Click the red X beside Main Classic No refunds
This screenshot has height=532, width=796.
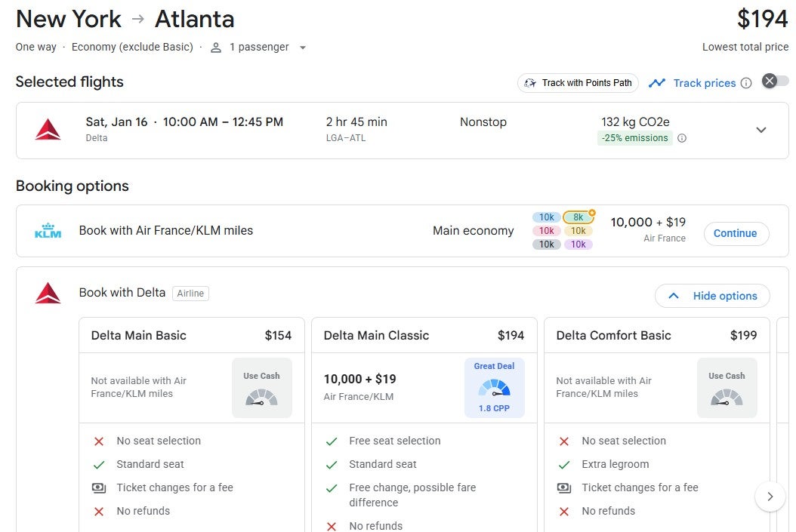click(x=332, y=527)
